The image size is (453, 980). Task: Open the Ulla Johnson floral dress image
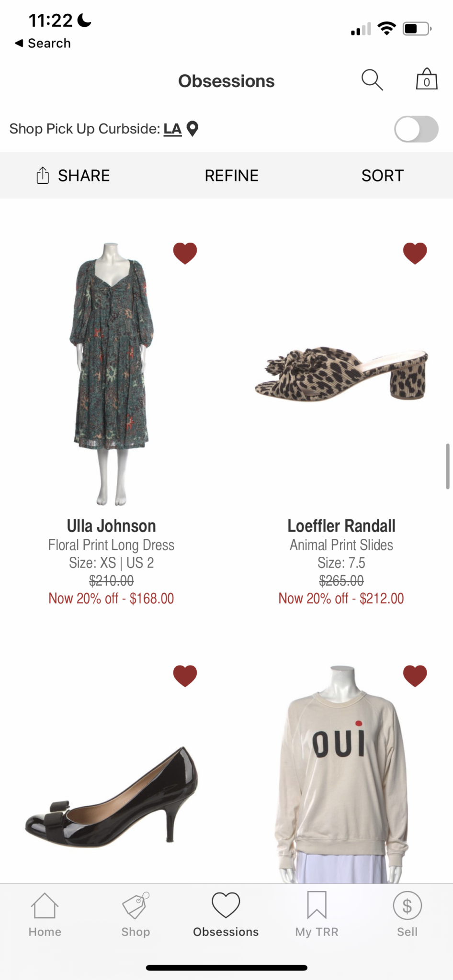(x=111, y=373)
